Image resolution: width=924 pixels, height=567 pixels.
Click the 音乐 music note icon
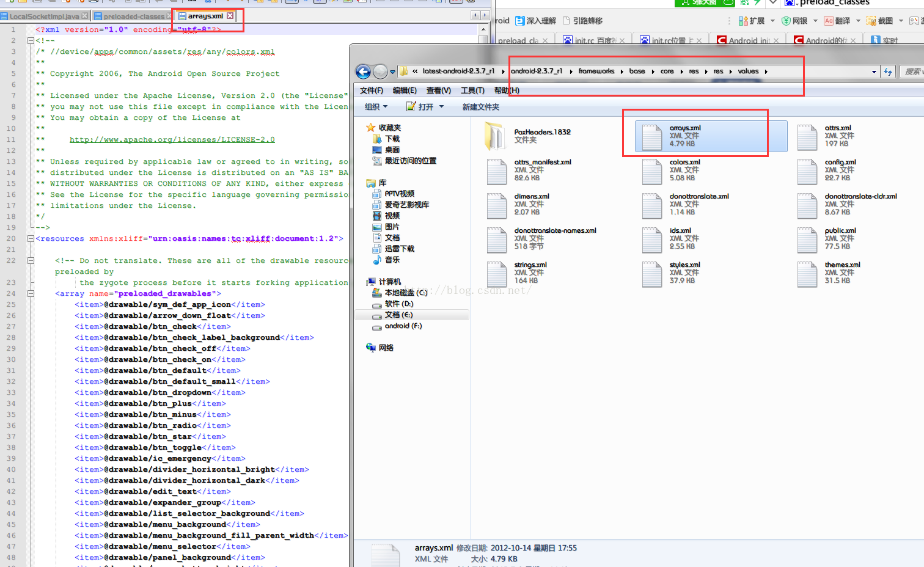click(x=377, y=260)
